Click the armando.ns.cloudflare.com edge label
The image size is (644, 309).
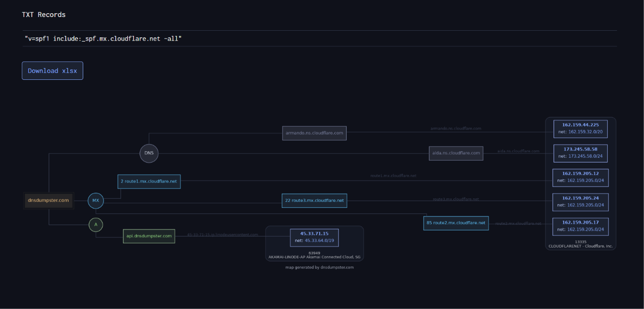456,129
